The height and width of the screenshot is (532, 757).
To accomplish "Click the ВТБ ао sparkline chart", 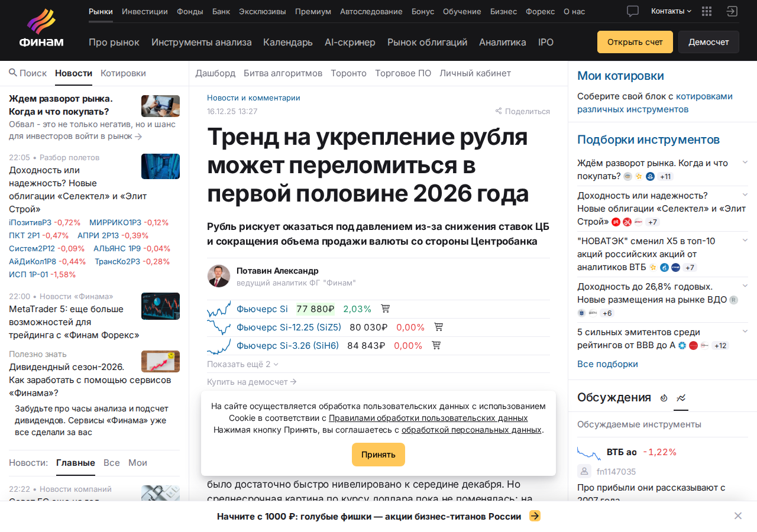I will (x=589, y=452).
